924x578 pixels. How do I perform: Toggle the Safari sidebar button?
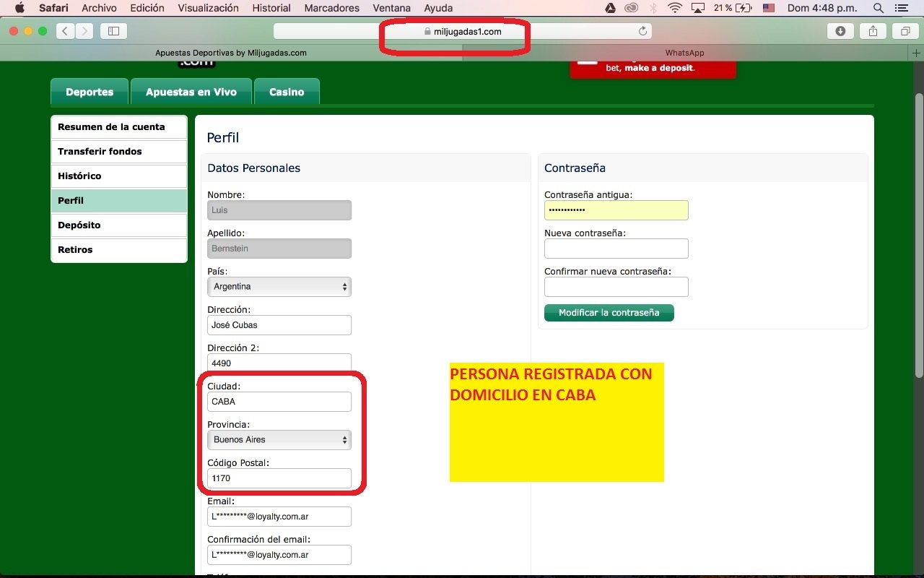[x=113, y=31]
